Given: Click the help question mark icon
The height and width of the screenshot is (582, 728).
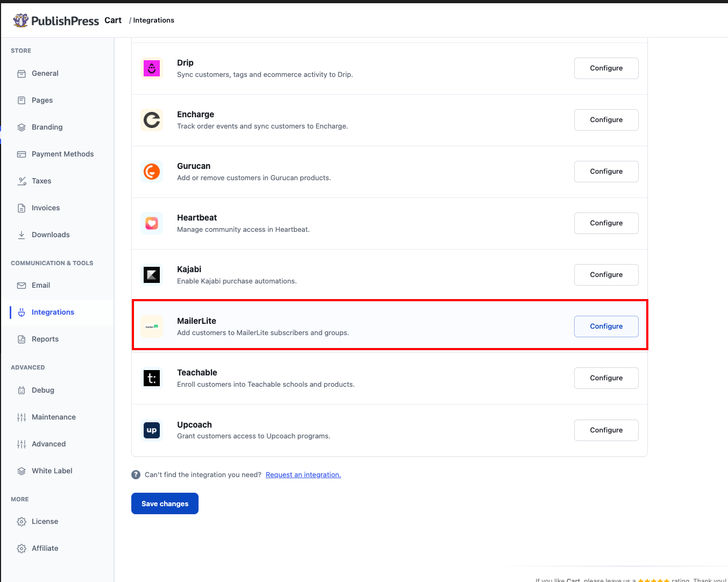Looking at the screenshot, I should [x=136, y=474].
